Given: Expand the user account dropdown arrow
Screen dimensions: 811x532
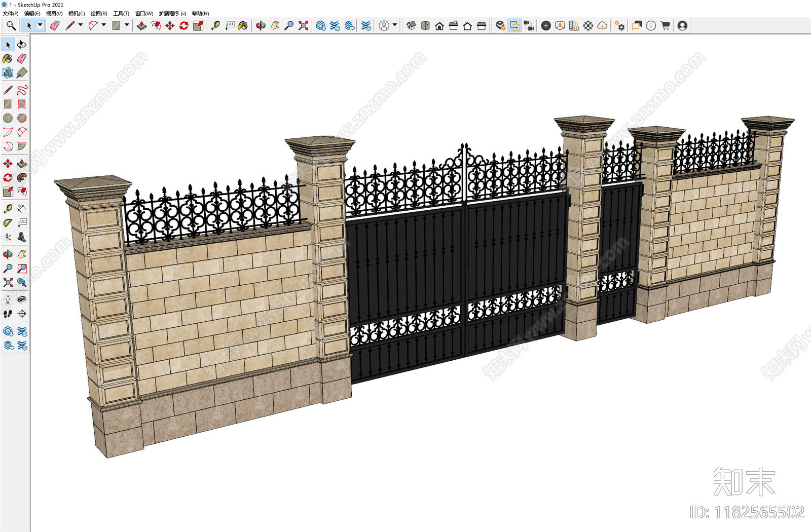Looking at the screenshot, I should [x=395, y=25].
